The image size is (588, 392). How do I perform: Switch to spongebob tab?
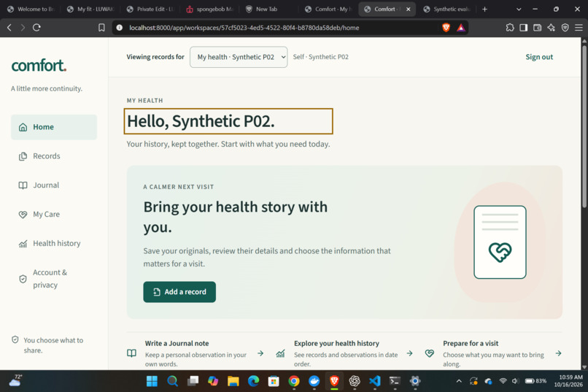click(210, 9)
